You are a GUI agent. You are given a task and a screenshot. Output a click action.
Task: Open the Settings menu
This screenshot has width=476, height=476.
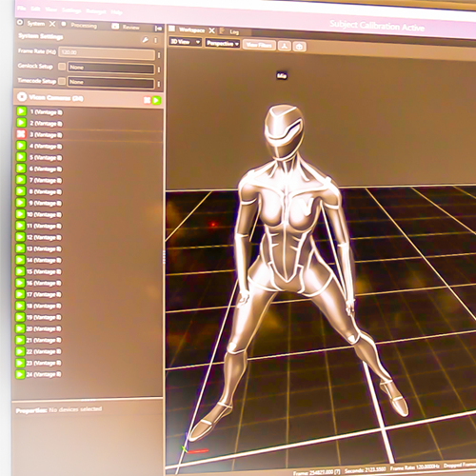[x=71, y=10]
